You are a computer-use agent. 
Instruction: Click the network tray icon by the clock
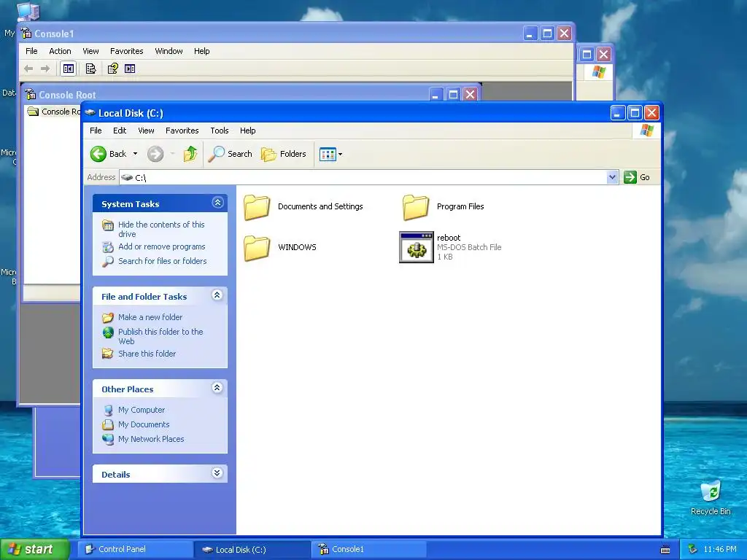pos(693,549)
